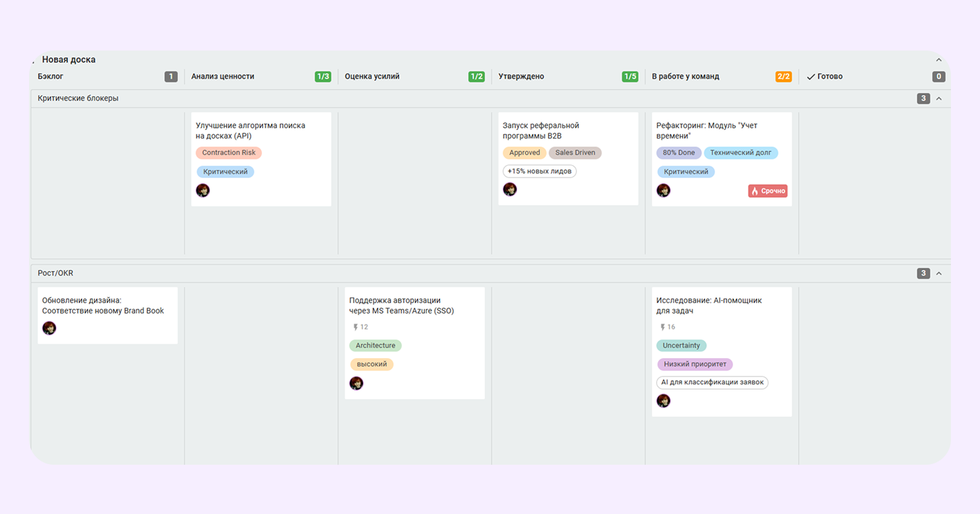Click the green Architecture tag
980x514 pixels.
tap(375, 345)
